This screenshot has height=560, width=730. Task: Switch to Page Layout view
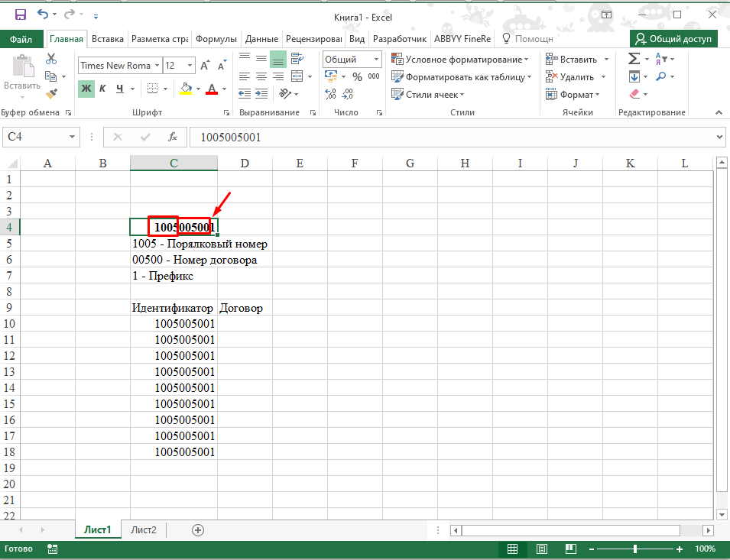[x=541, y=549]
